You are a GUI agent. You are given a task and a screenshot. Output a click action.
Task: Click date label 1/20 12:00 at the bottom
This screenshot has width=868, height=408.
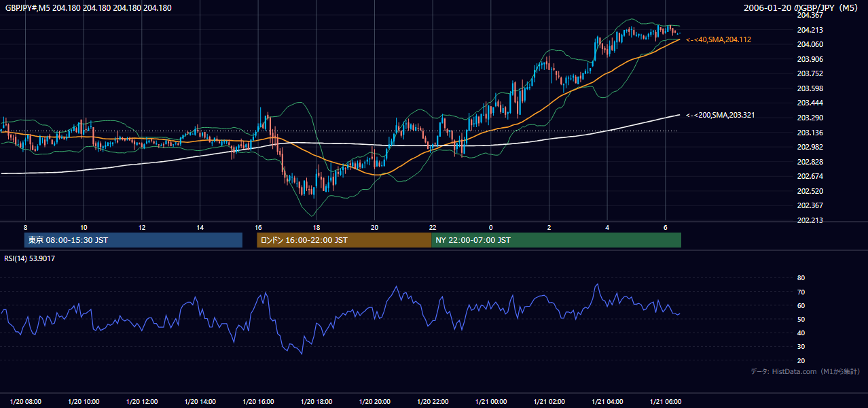point(142,402)
